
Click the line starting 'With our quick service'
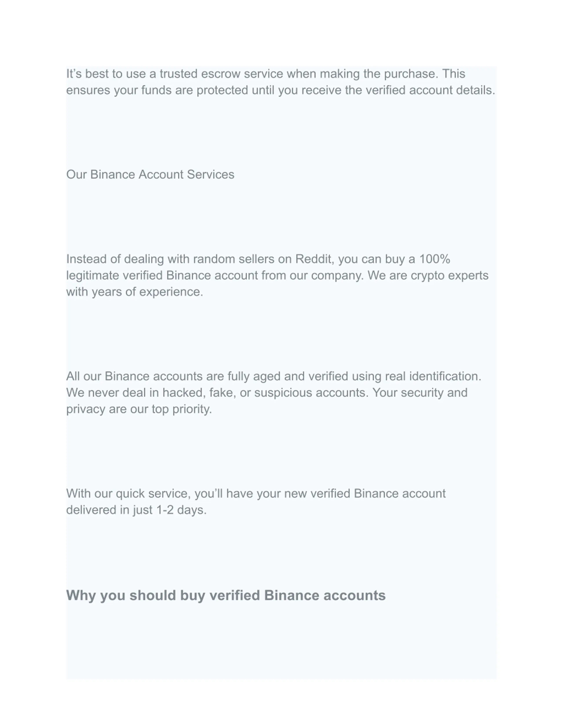tap(256, 494)
